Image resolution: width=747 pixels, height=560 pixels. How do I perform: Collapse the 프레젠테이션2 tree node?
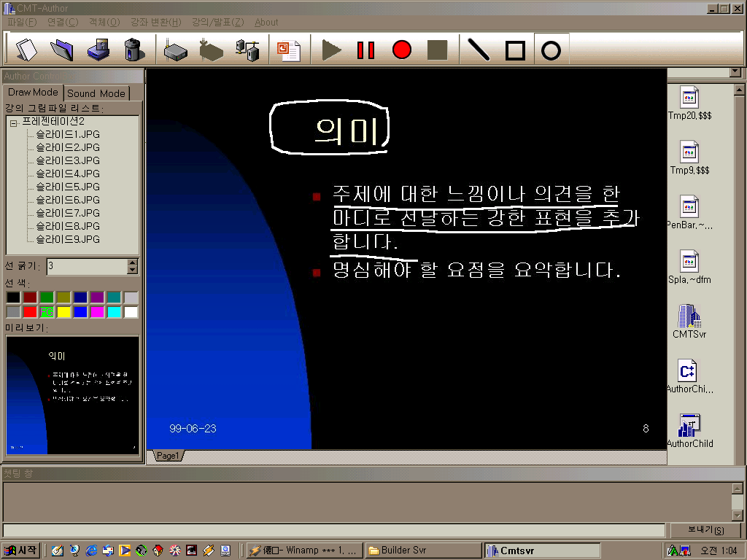13,122
